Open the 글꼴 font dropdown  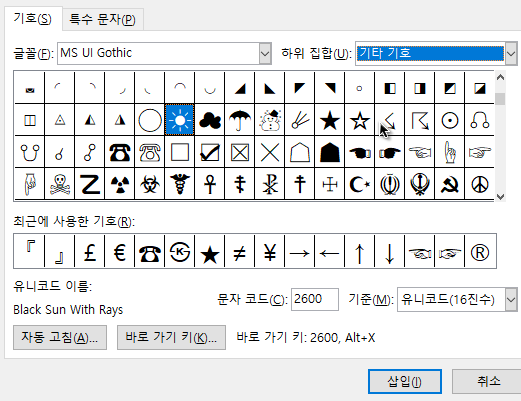265,53
